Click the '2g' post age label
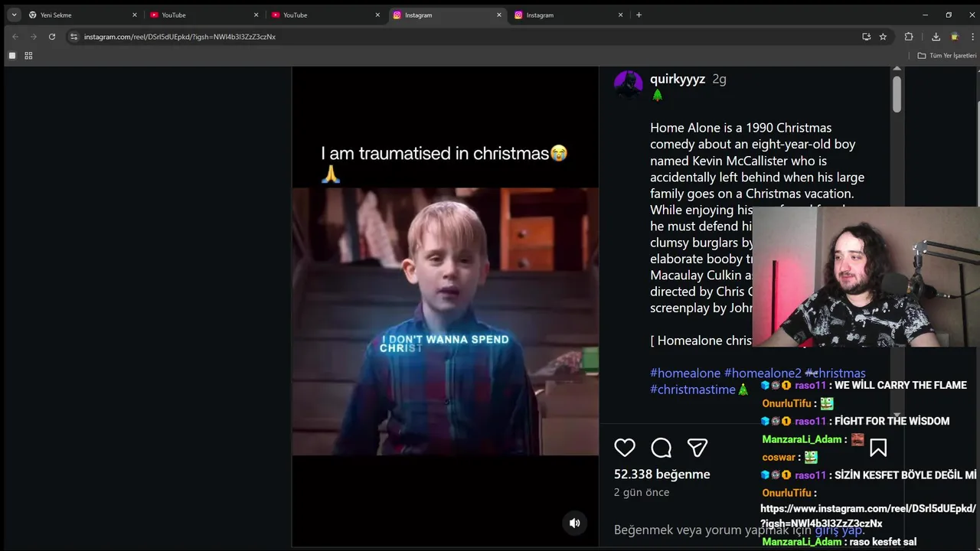This screenshot has height=551, width=980. click(719, 79)
